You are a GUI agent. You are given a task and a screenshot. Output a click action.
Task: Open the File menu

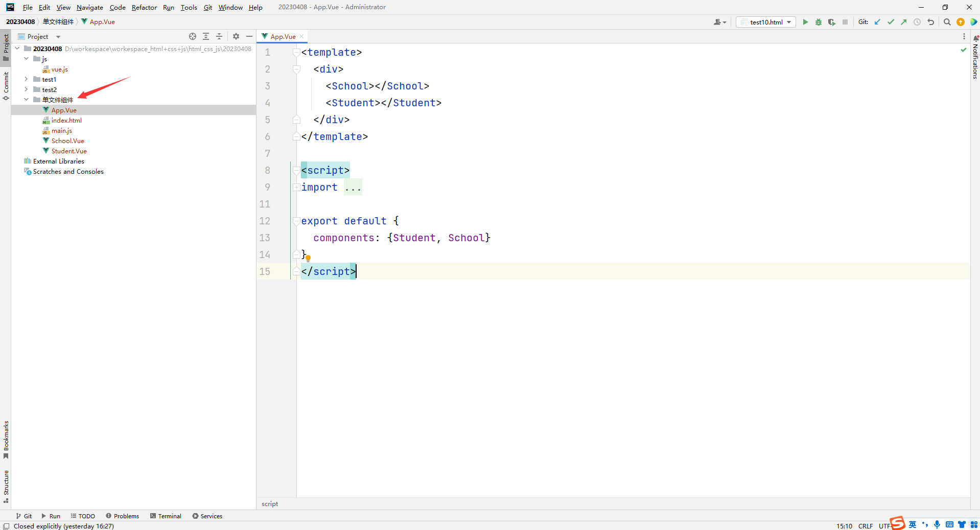click(x=28, y=7)
